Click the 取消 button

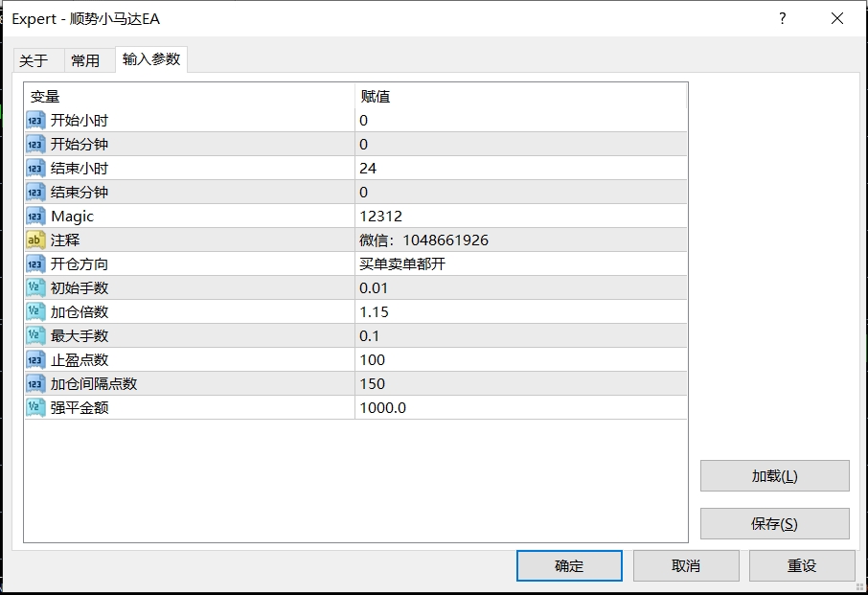click(685, 565)
